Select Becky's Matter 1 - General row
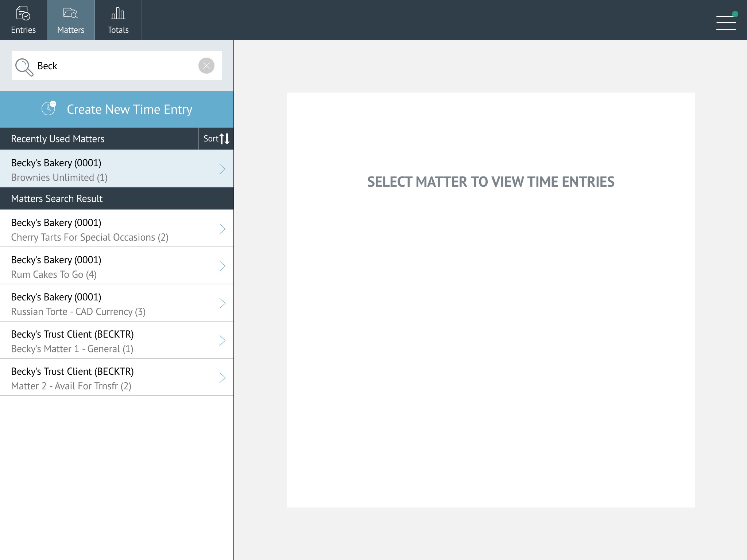This screenshot has height=560, width=747. tap(109, 341)
